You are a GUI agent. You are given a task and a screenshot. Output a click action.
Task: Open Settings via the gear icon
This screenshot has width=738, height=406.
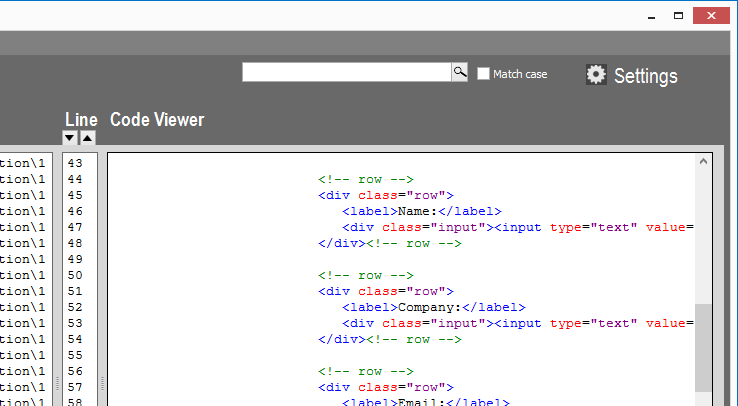[597, 75]
